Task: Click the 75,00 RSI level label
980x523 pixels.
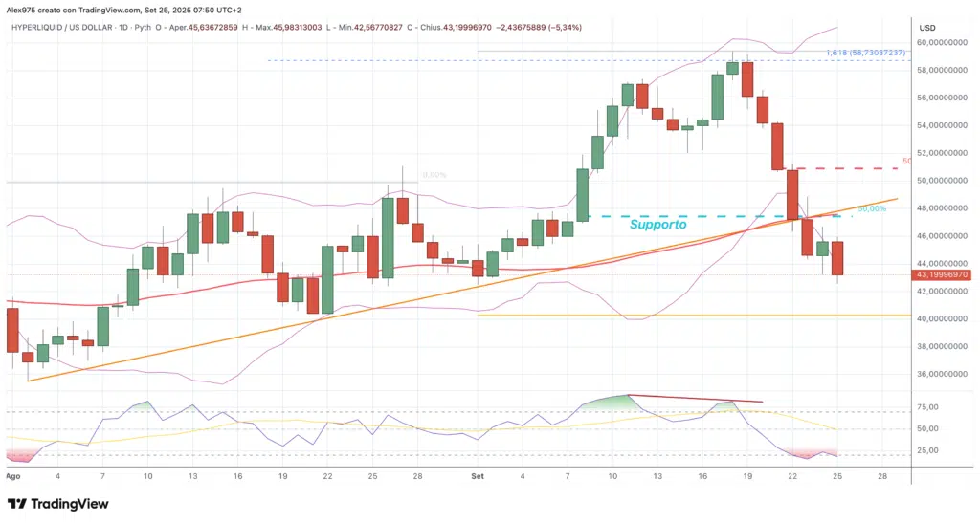Action: click(927, 407)
